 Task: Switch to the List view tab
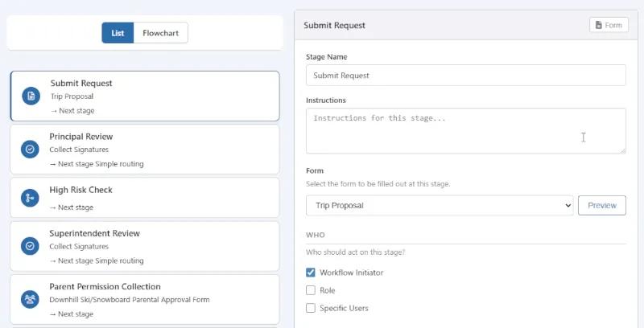[x=117, y=33]
